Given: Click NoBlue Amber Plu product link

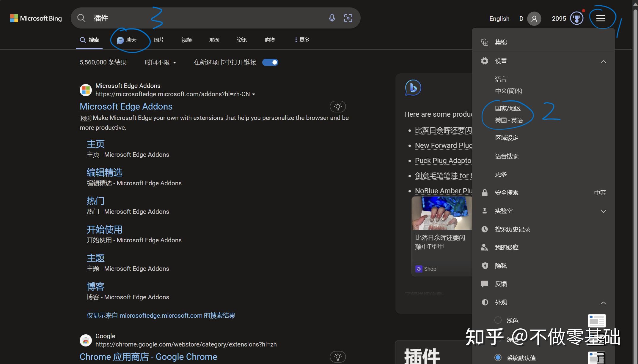Looking at the screenshot, I should pyautogui.click(x=444, y=191).
